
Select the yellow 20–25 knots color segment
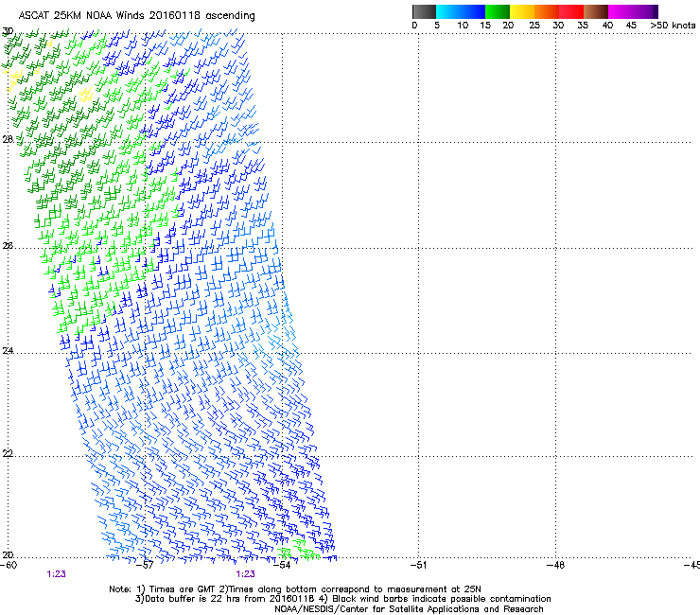(x=522, y=11)
